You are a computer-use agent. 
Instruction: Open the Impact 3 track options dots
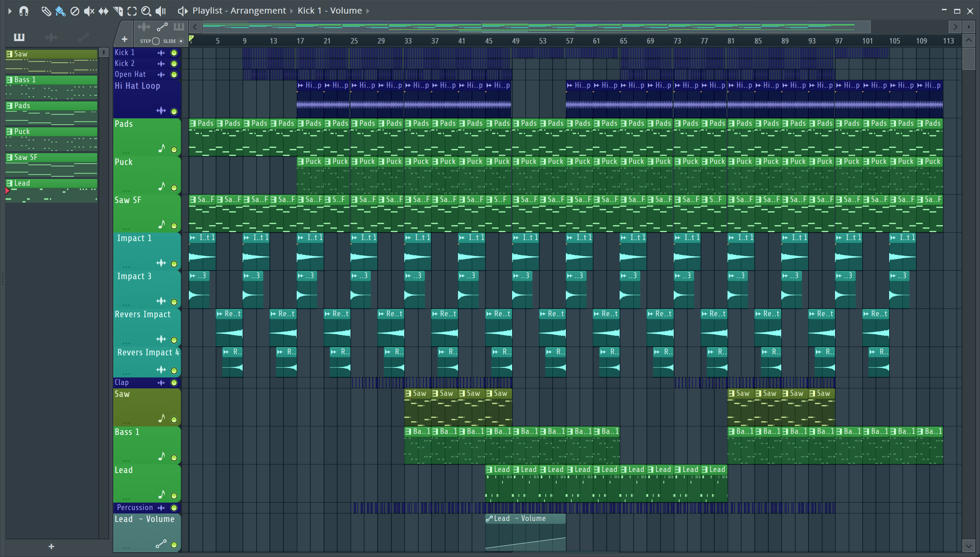(x=126, y=305)
